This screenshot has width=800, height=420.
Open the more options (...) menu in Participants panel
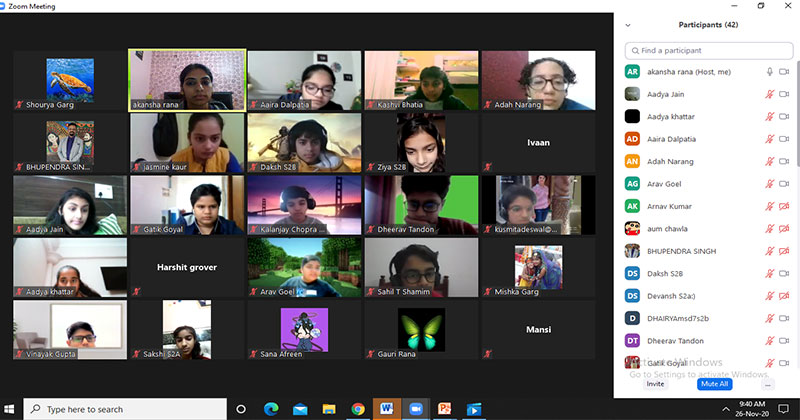click(x=767, y=383)
